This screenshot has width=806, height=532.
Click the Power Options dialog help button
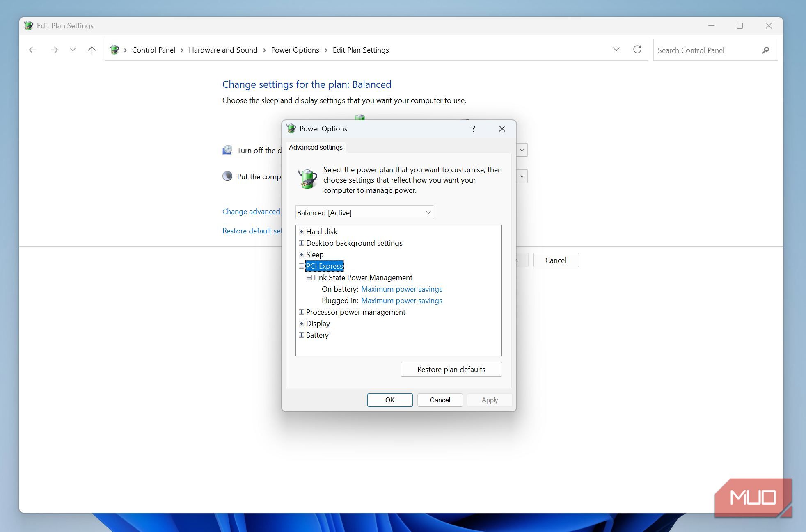click(x=473, y=129)
